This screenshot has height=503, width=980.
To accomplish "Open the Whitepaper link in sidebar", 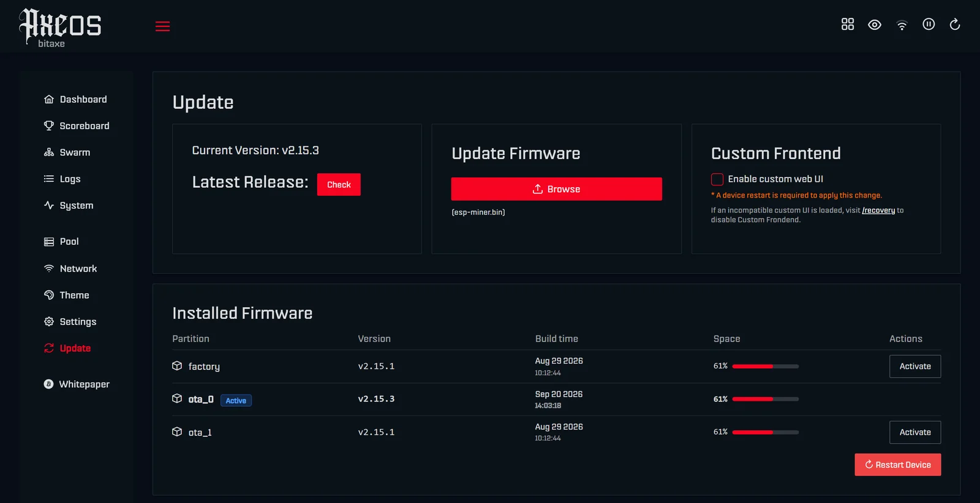I will point(77,384).
